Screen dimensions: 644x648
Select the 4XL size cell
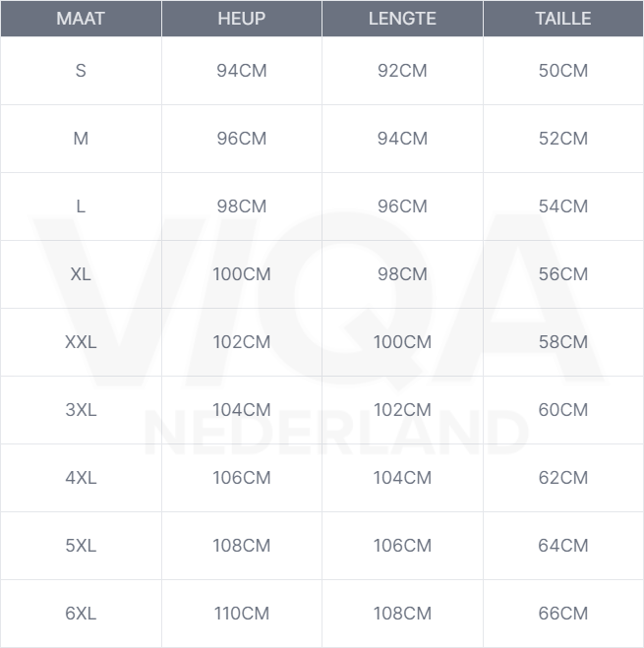click(x=81, y=478)
